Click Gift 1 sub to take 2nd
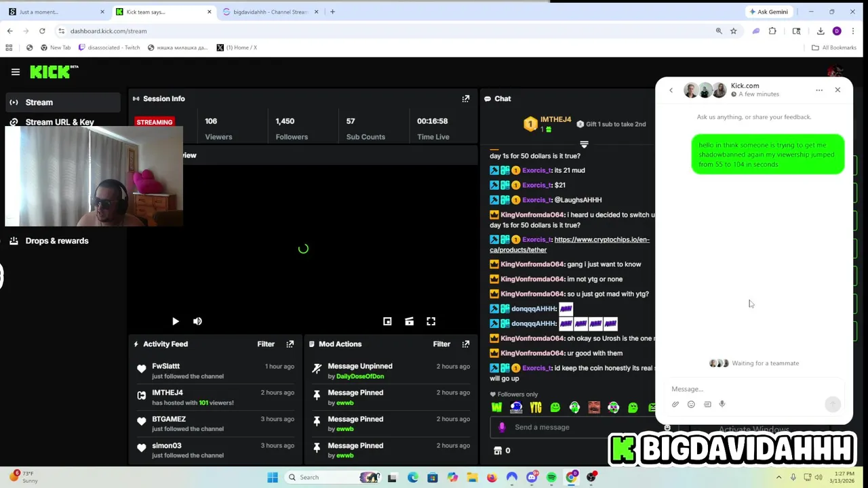This screenshot has width=868, height=488. click(611, 124)
